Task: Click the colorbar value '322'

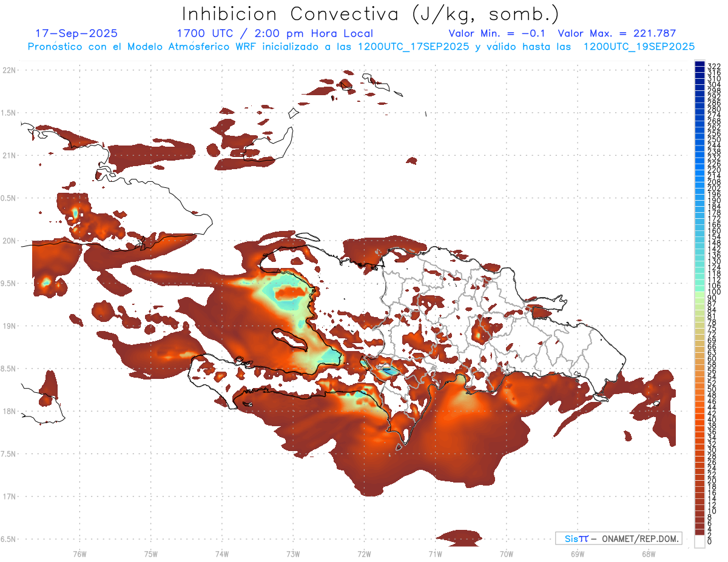Action: tap(713, 65)
